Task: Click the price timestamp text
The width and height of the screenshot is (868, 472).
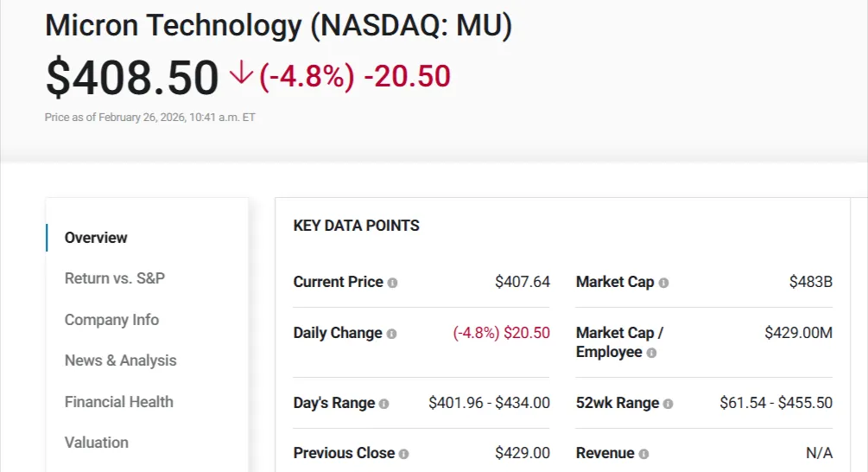Action: pos(149,118)
